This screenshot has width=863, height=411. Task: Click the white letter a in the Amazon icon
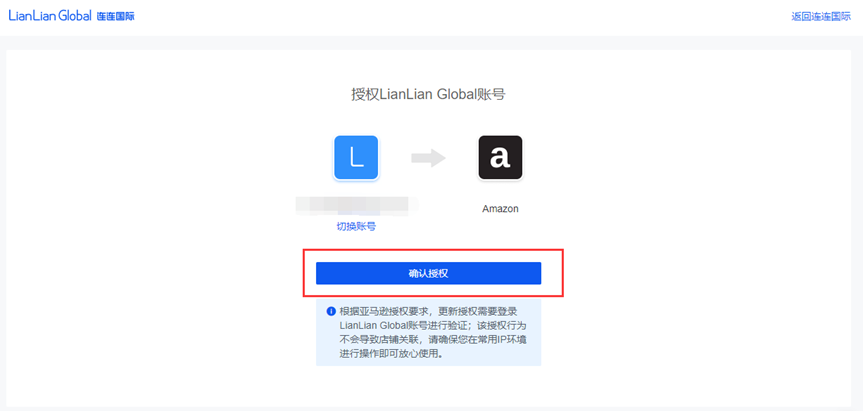500,157
